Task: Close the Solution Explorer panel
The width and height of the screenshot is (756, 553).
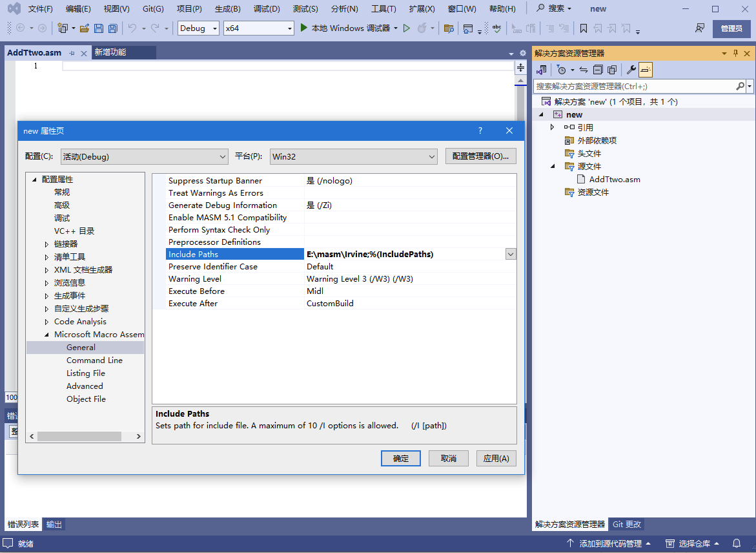Action: click(x=748, y=53)
